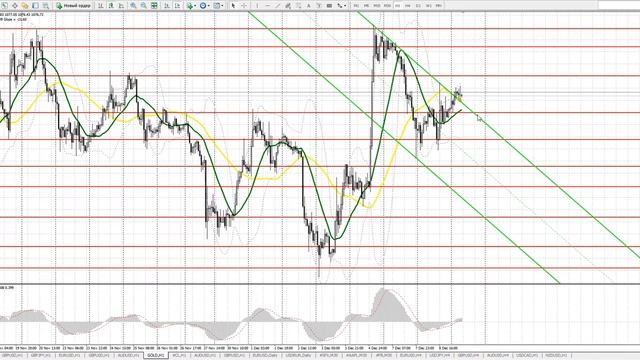Select the trendline drawing tool
Screen dimensions: 640x360
tap(278, 6)
